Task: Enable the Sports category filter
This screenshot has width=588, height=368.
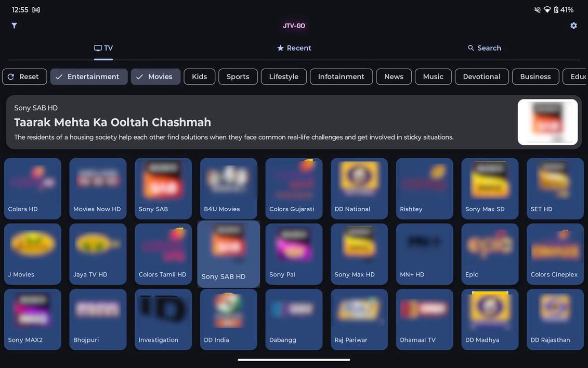Action: point(238,77)
